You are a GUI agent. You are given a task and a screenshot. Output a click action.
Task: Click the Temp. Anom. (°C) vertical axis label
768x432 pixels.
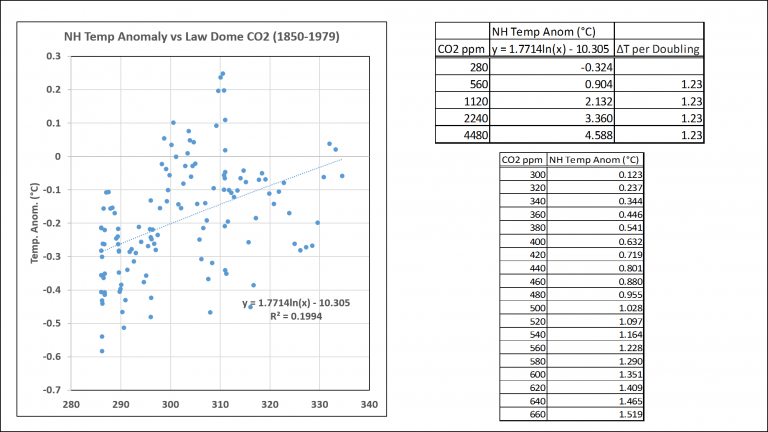click(35, 223)
